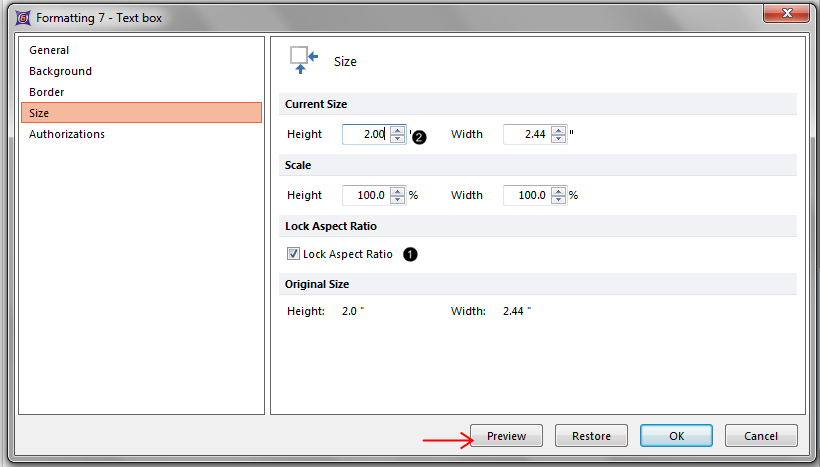Click the Preview button
Viewport: 820px width, 467px height.
pyautogui.click(x=506, y=436)
